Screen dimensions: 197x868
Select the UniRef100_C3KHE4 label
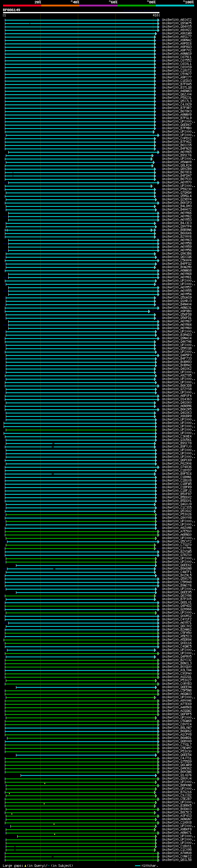point(177,436)
